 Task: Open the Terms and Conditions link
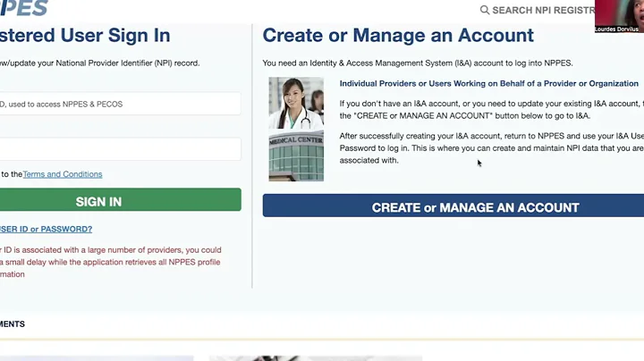(x=63, y=174)
